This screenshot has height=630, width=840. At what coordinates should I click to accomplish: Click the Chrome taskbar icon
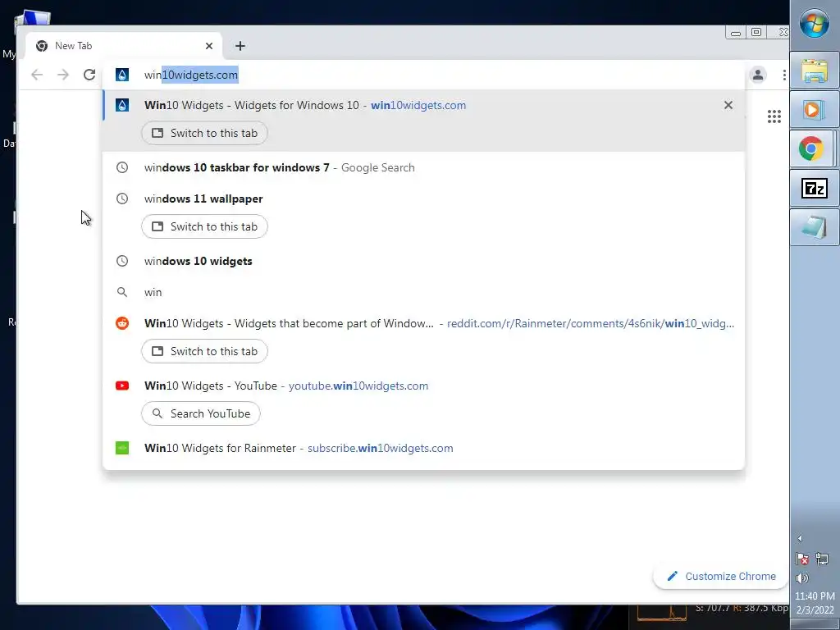[x=811, y=148]
